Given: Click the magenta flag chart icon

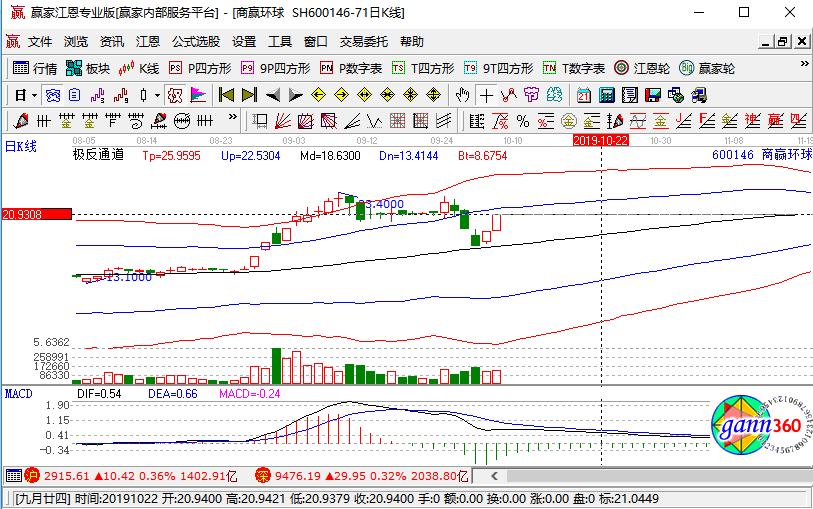Looking at the screenshot, I should (198, 95).
